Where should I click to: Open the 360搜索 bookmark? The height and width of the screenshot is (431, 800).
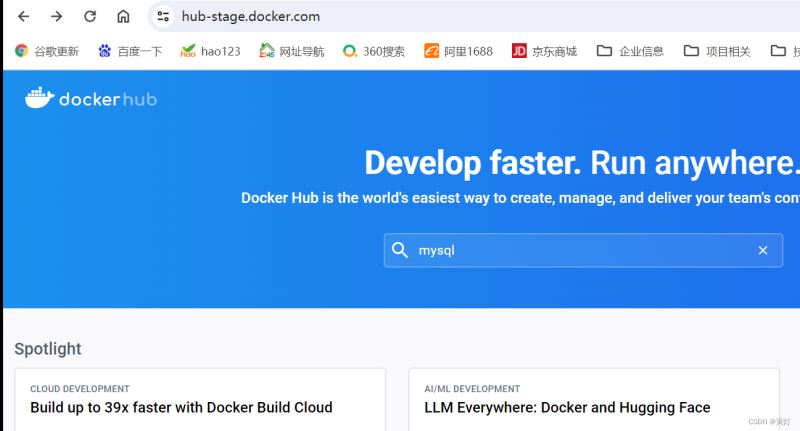(374, 51)
